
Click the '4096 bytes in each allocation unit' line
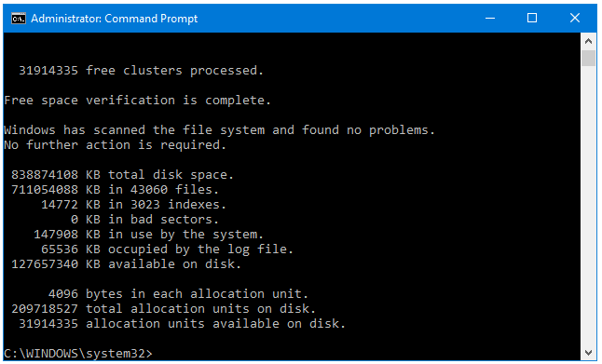point(178,294)
